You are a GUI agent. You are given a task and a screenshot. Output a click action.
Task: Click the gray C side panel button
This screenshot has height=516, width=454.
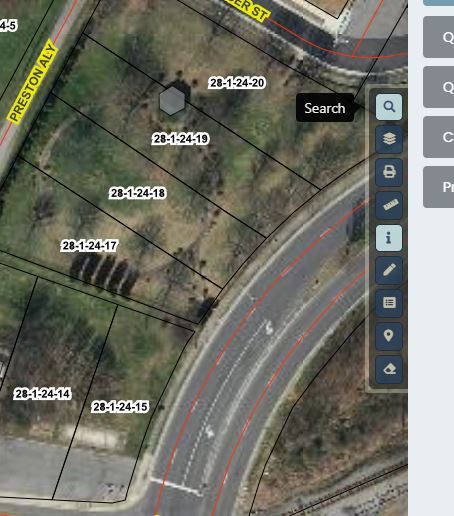(438, 137)
